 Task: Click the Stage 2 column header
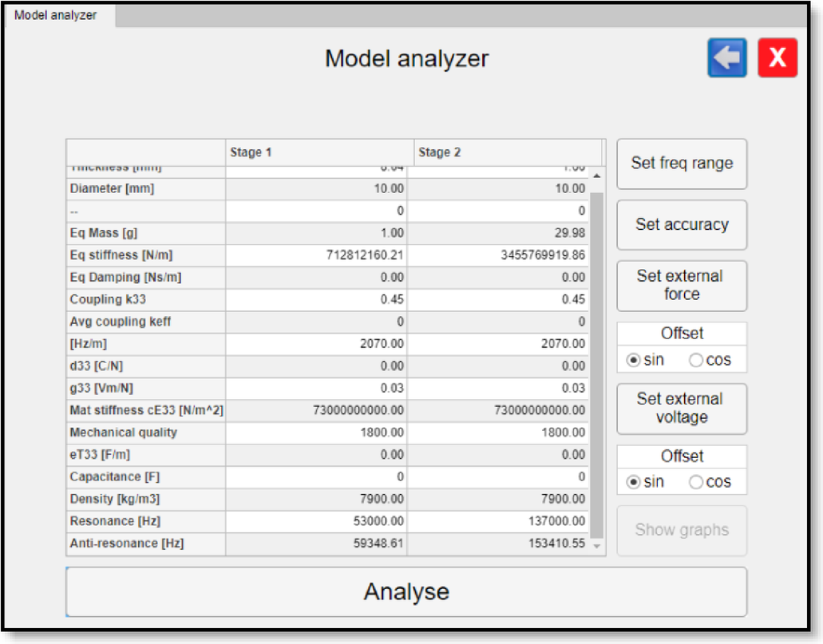pos(506,152)
